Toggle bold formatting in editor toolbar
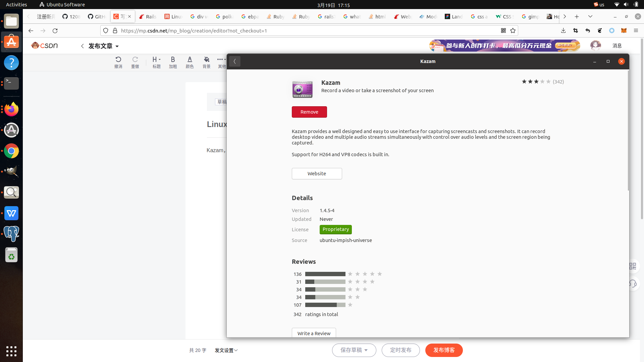644x362 pixels. point(173,62)
